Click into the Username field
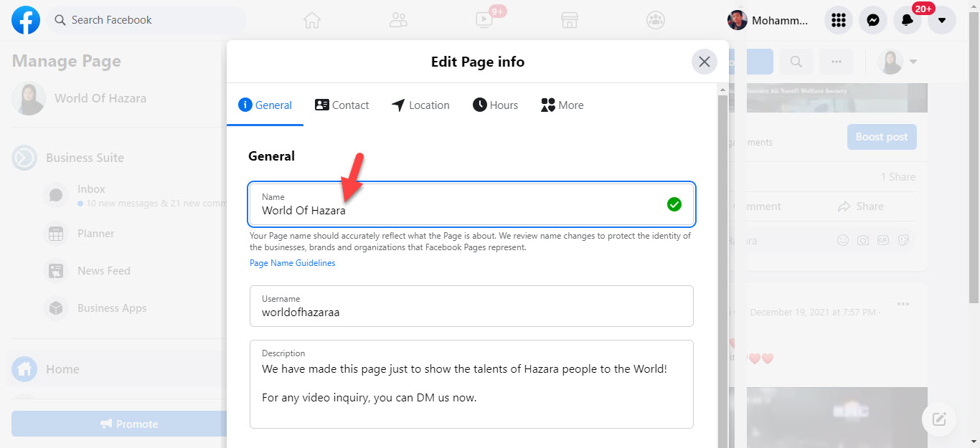 click(471, 312)
